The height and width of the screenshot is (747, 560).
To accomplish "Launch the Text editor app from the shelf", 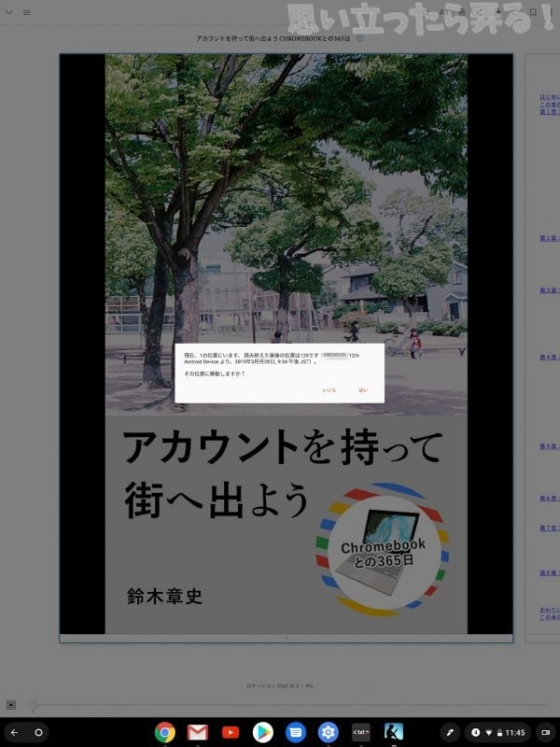I will (360, 733).
